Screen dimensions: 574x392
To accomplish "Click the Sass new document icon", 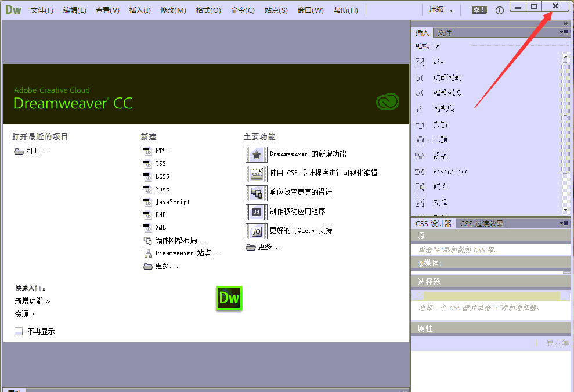I will pyautogui.click(x=147, y=189).
